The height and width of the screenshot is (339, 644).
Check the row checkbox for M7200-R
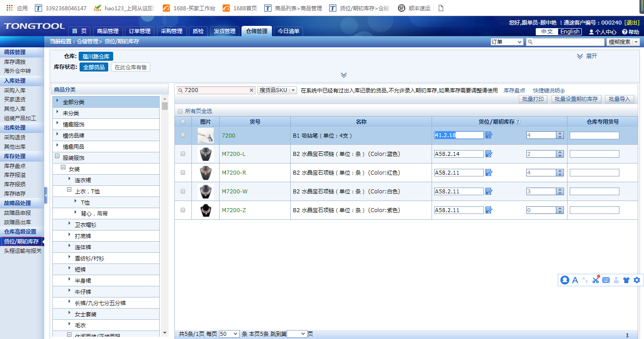(183, 172)
